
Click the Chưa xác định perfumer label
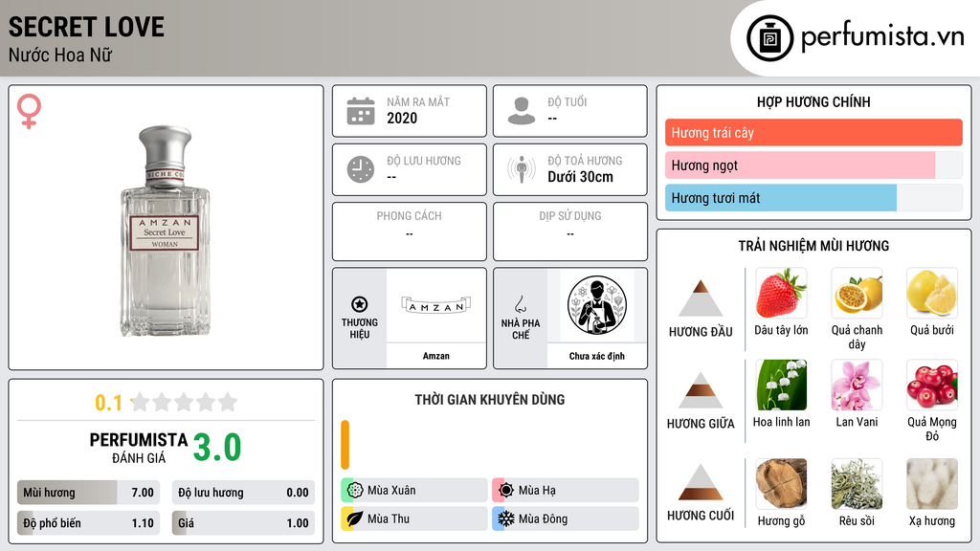coord(597,356)
